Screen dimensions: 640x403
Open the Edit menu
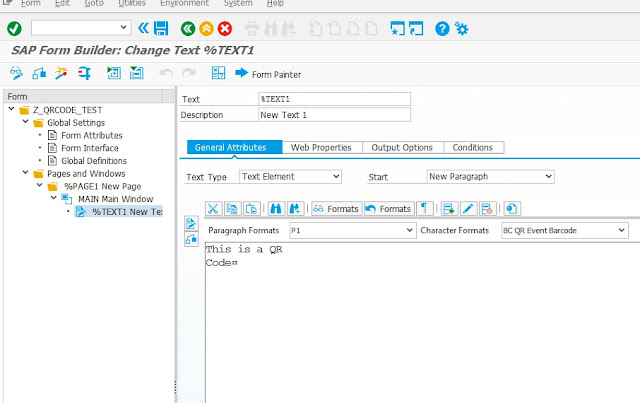click(62, 3)
